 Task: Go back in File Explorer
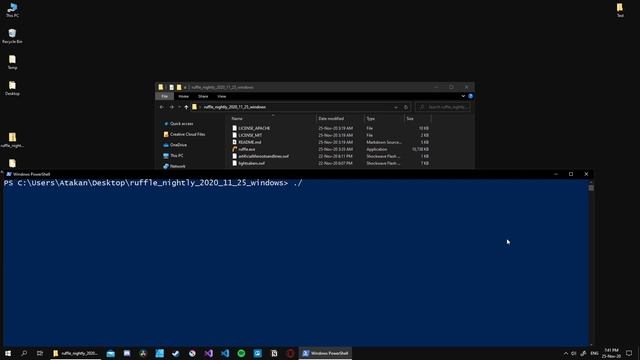tap(162, 107)
